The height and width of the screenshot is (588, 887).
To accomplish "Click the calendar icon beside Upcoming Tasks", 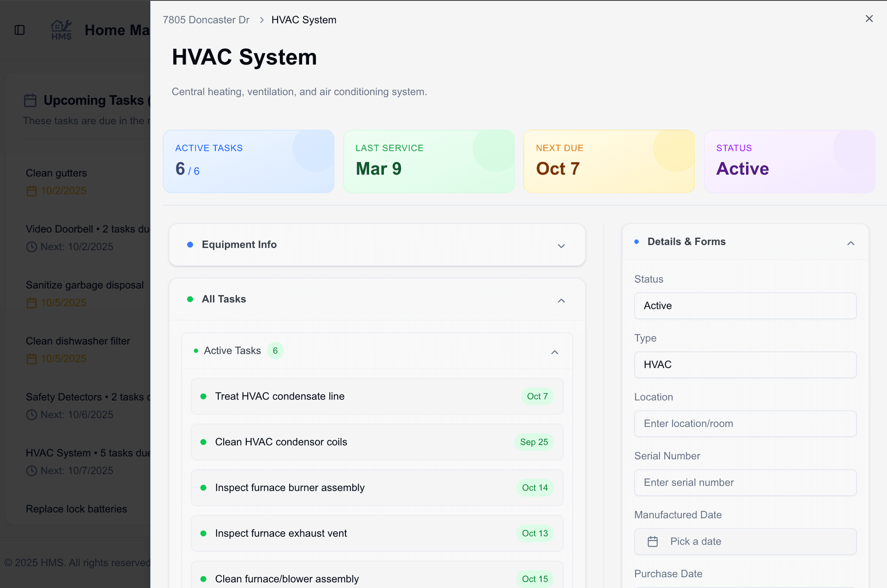I will coord(30,100).
